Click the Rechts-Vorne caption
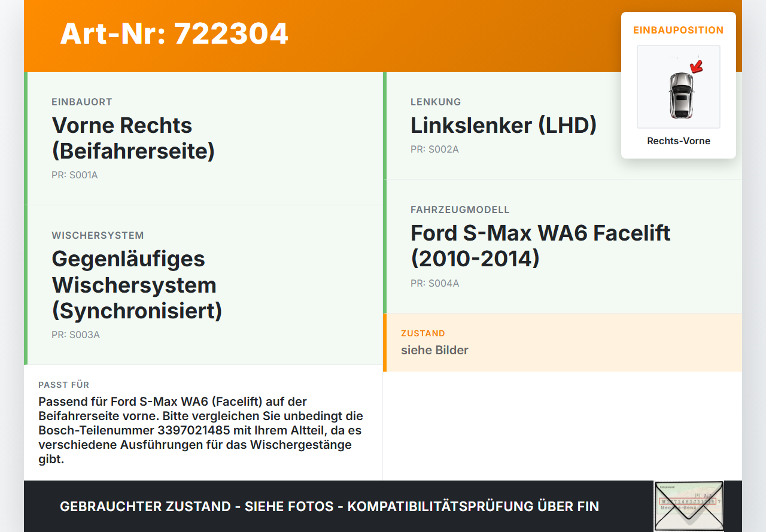766x532 pixels. [679, 141]
